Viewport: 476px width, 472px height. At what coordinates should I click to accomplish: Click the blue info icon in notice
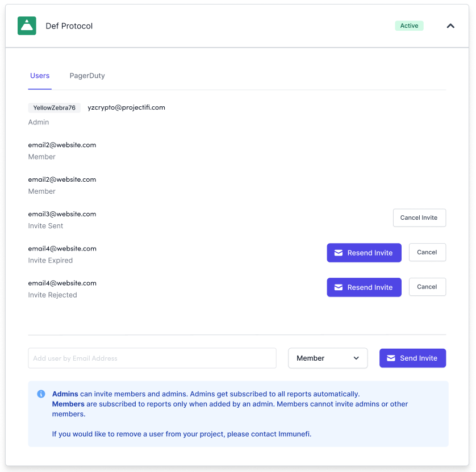click(x=41, y=394)
